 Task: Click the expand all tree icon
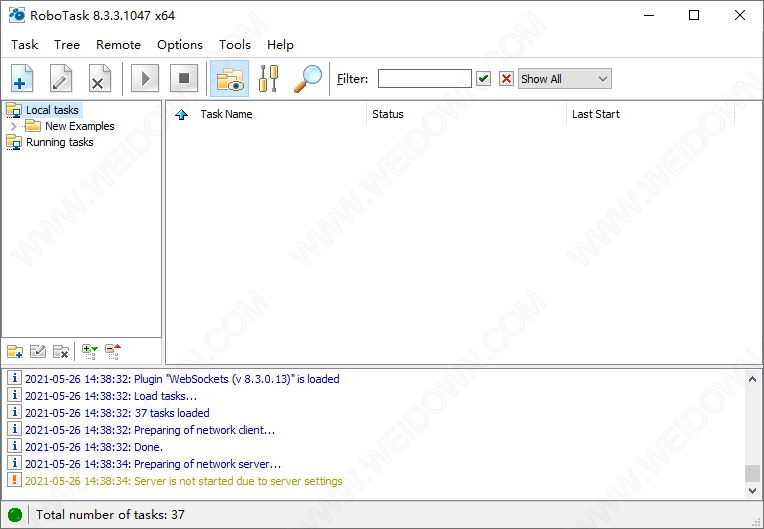click(x=90, y=351)
